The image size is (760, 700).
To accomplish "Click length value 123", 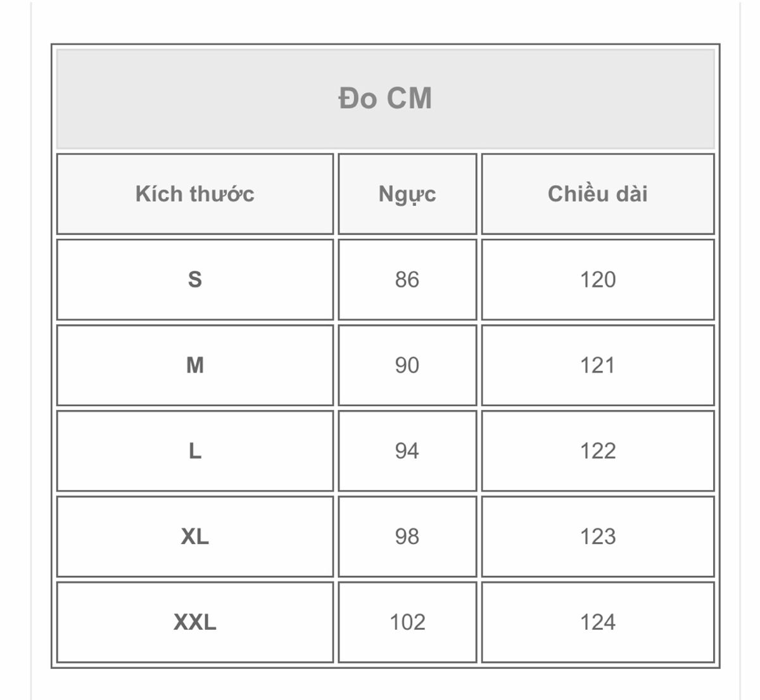I will coord(597,537).
